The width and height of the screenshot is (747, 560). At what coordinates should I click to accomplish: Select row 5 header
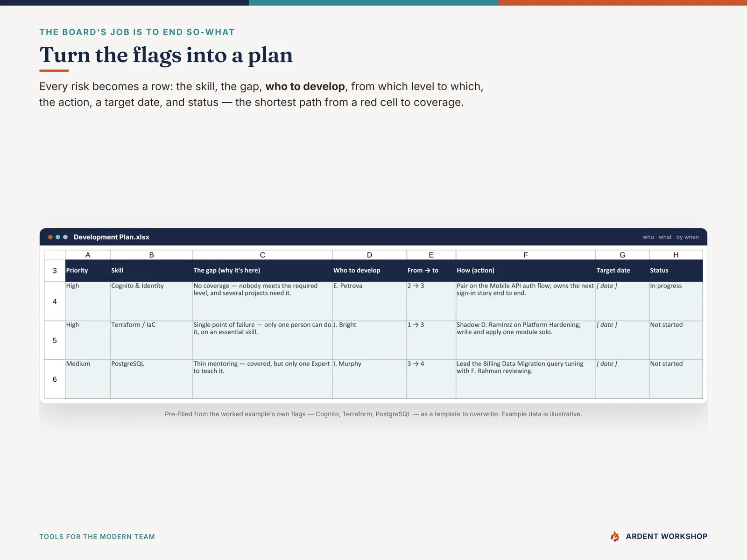(x=55, y=340)
